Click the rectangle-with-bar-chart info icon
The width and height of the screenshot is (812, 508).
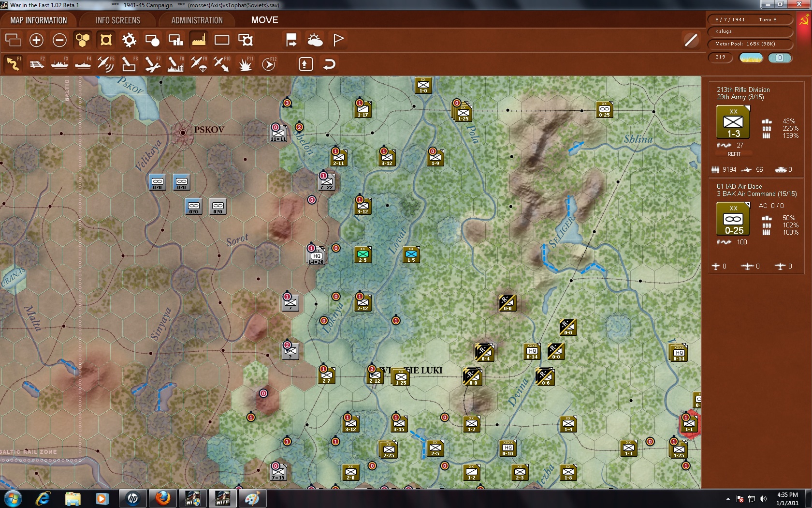coord(175,40)
